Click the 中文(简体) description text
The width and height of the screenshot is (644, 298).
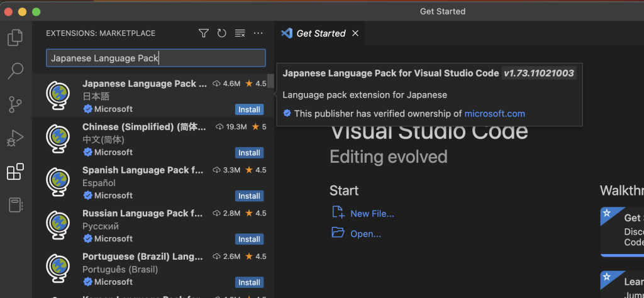(104, 140)
